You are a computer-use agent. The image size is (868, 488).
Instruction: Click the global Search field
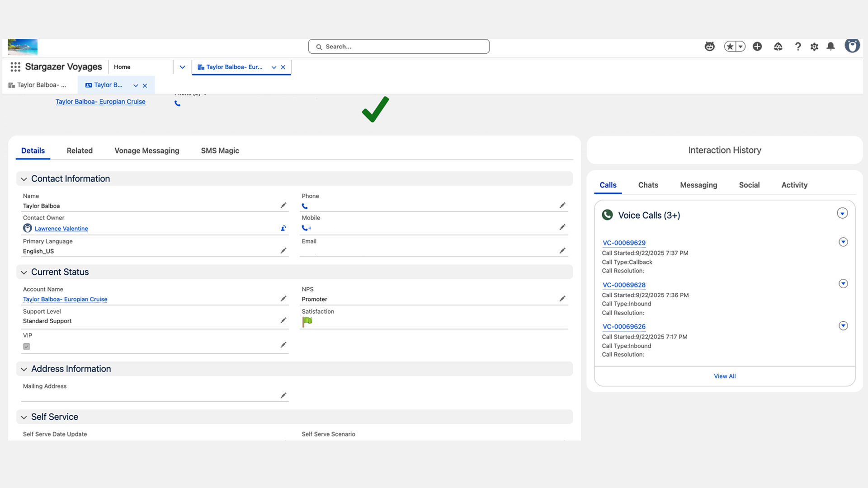point(399,47)
